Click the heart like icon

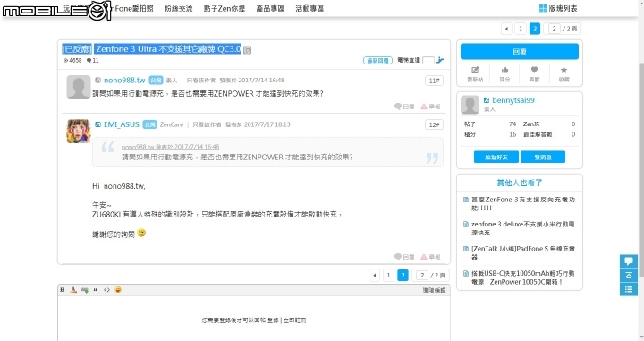(x=534, y=70)
